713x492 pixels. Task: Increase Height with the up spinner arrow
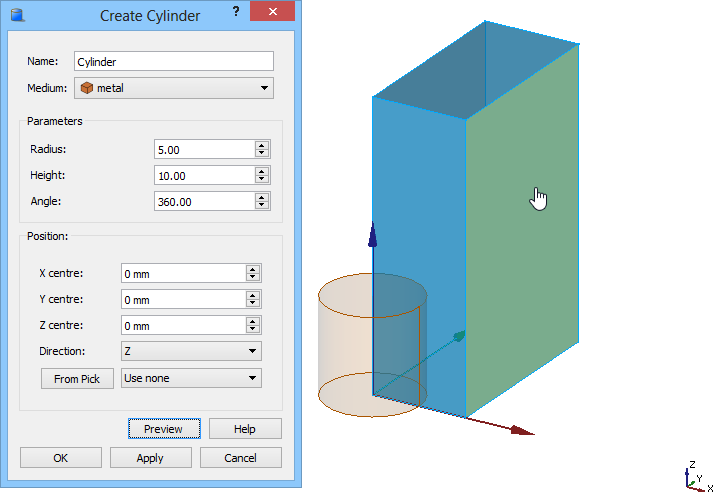click(x=261, y=171)
